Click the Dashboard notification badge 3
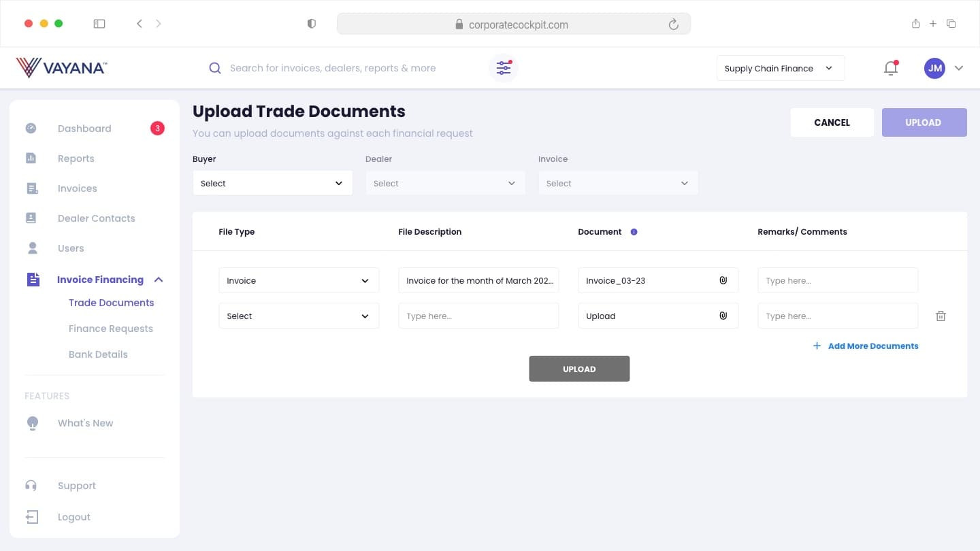This screenshot has height=551, width=980. click(x=157, y=128)
